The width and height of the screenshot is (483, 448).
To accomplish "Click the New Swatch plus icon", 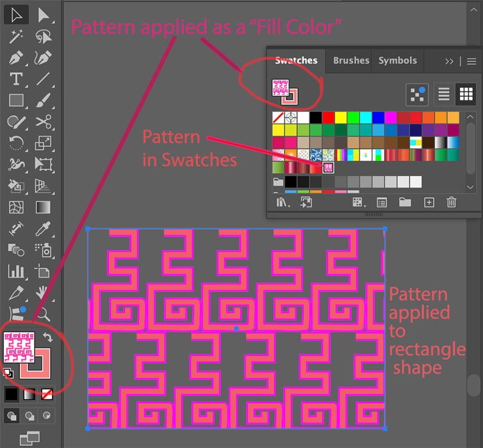I will (x=429, y=202).
